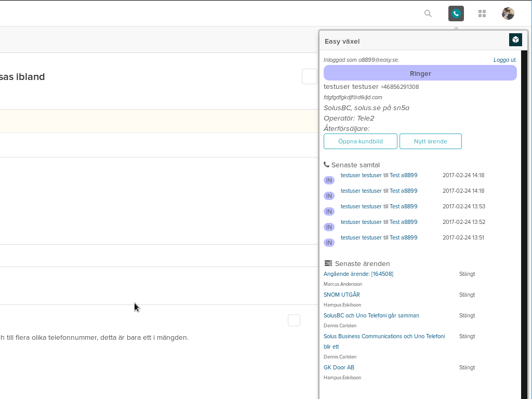Screen dimensions: 532x399
Task: Open the apps grid icon
Action: click(482, 14)
